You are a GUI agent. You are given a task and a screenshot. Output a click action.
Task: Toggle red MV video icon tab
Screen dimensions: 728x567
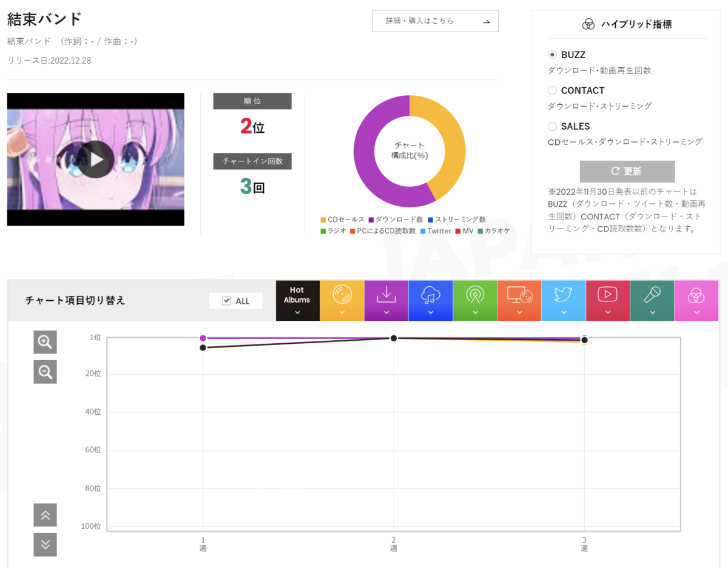coord(608,301)
